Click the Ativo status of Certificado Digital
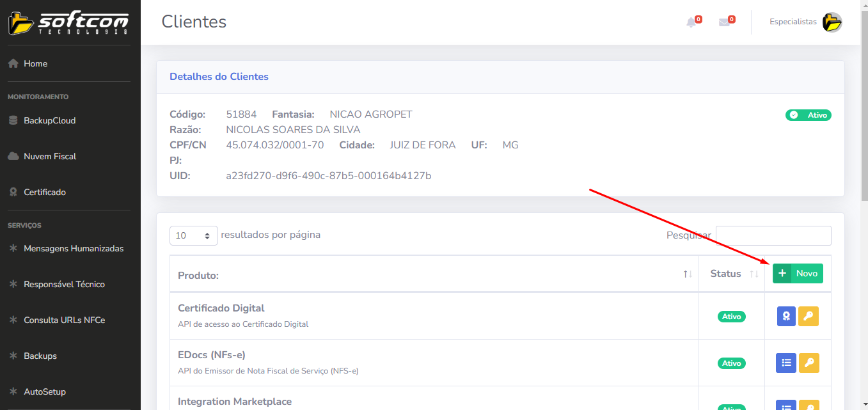 click(x=731, y=317)
